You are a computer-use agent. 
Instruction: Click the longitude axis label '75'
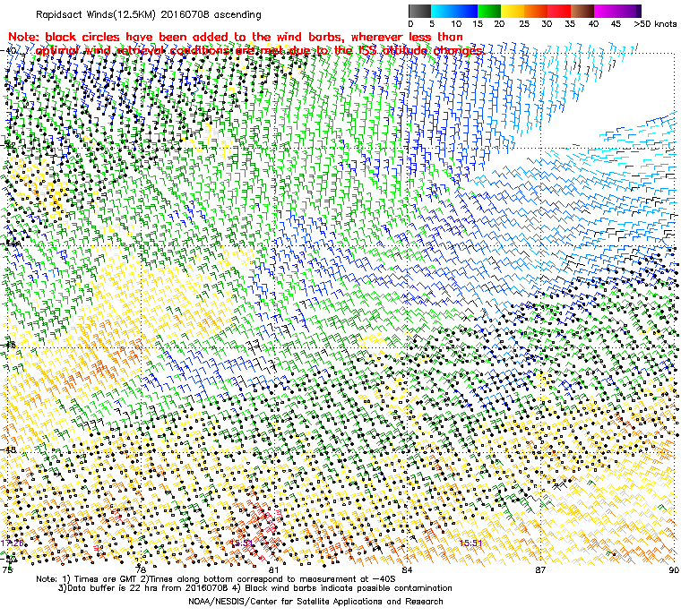point(7,569)
